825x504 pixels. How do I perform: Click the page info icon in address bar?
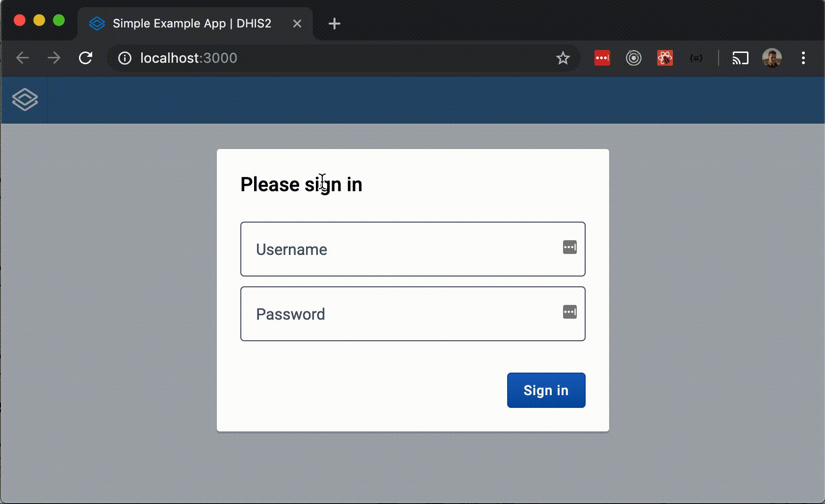pos(125,58)
